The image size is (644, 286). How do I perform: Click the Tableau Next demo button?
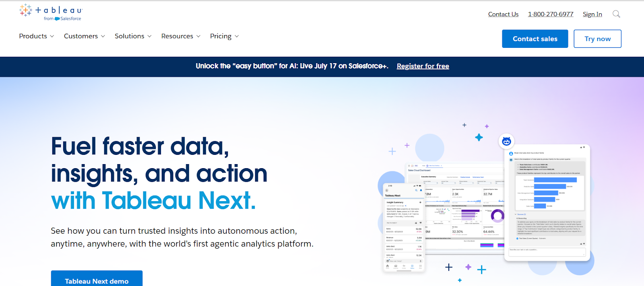coord(97,279)
